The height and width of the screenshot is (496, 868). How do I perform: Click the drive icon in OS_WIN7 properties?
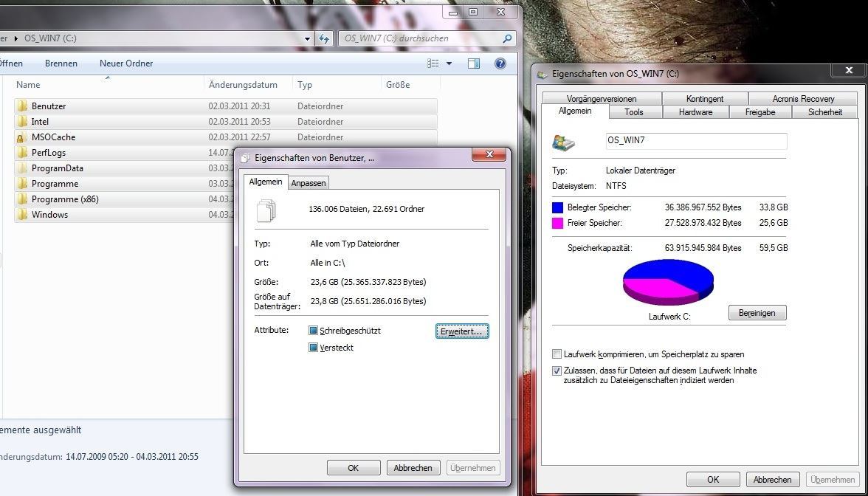pyautogui.click(x=564, y=142)
